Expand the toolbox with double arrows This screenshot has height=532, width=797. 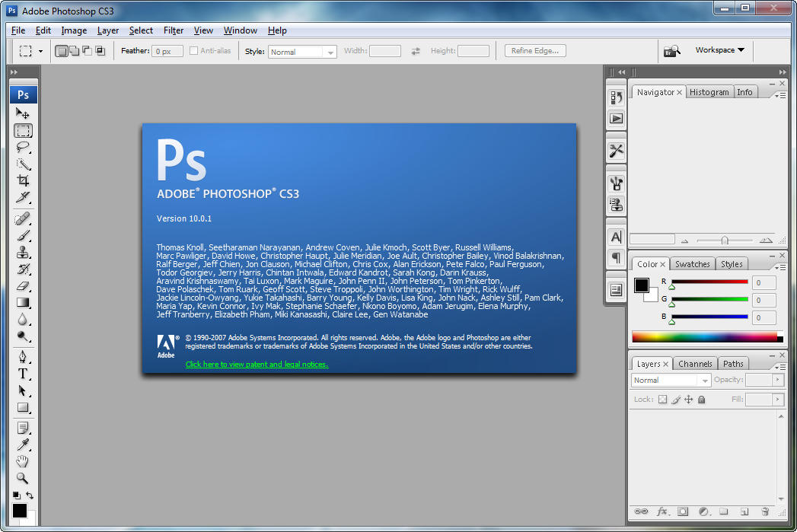pyautogui.click(x=14, y=72)
